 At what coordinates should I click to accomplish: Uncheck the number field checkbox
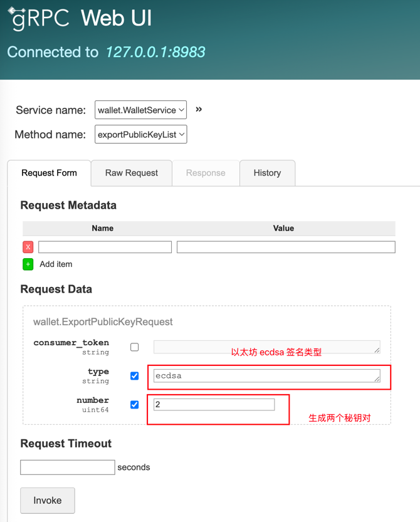coord(135,404)
